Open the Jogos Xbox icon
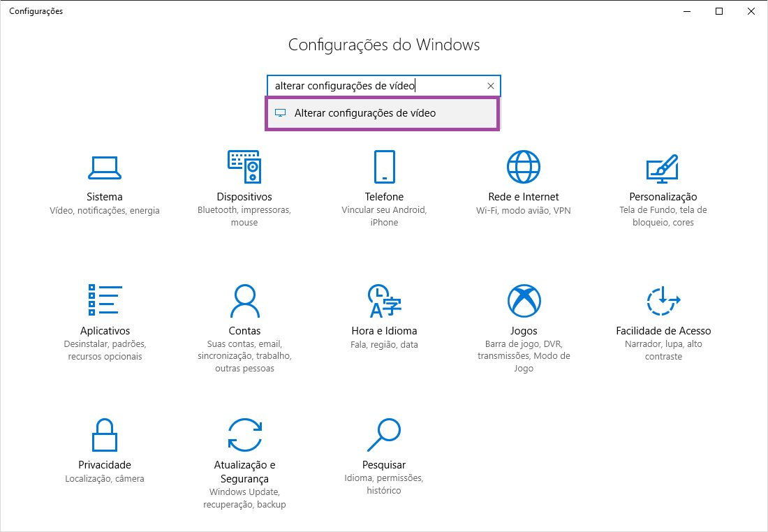The height and width of the screenshot is (532, 768). tap(524, 300)
